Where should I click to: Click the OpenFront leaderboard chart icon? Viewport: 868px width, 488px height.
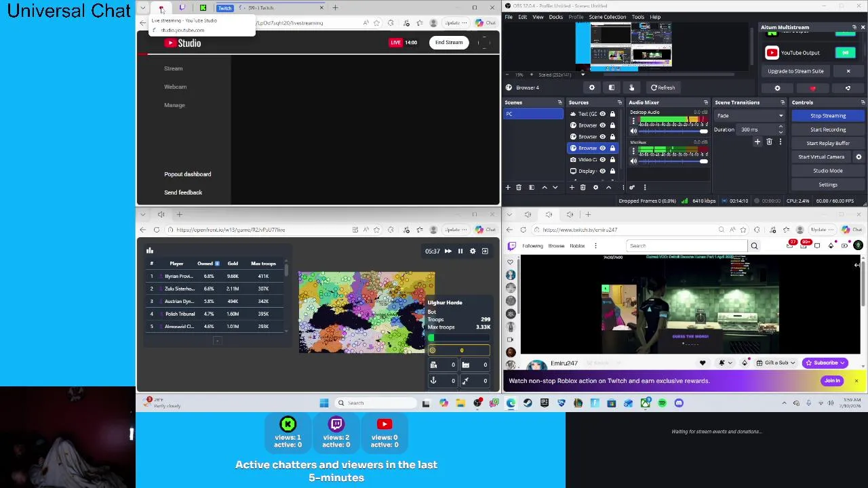click(x=150, y=251)
